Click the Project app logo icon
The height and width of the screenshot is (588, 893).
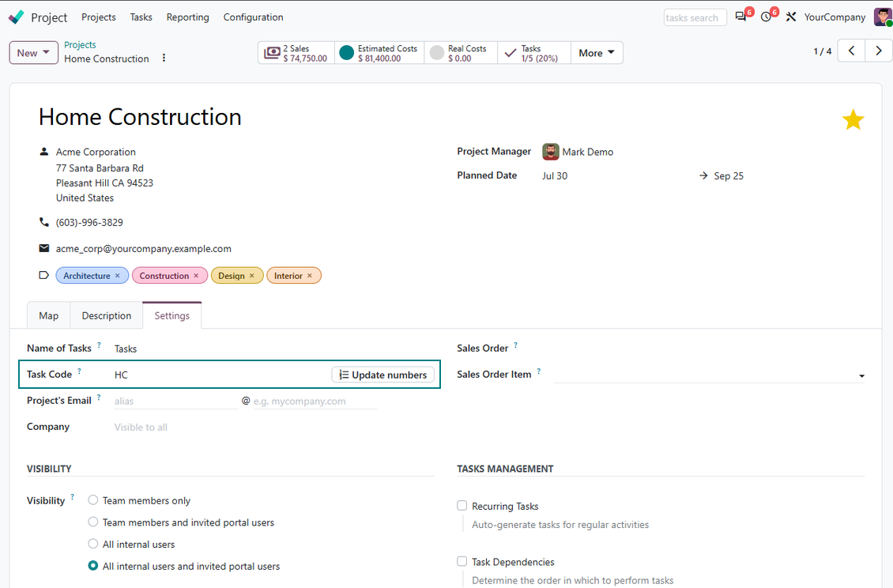[16, 17]
